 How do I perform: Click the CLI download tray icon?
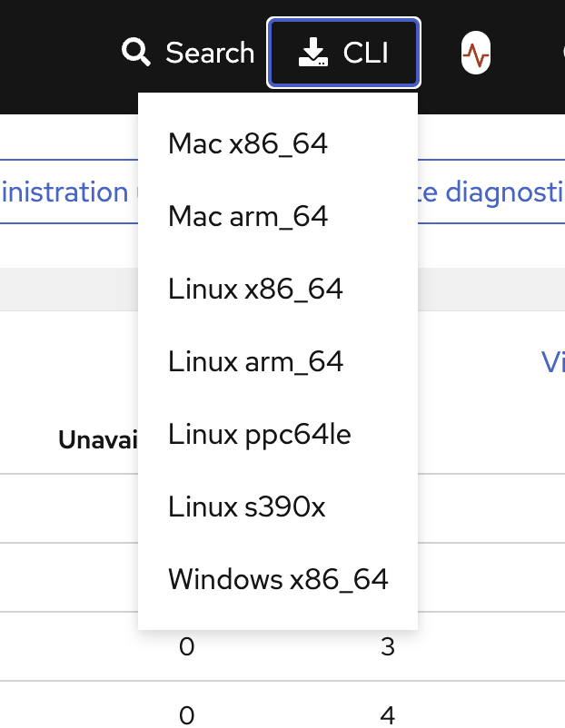(312, 54)
